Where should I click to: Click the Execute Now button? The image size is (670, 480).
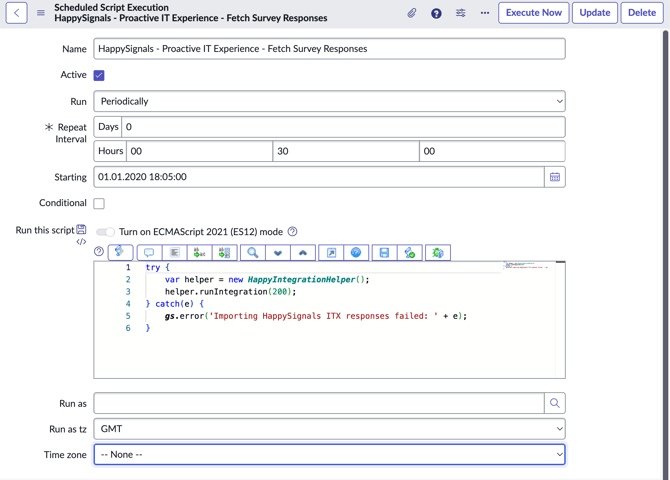[533, 13]
